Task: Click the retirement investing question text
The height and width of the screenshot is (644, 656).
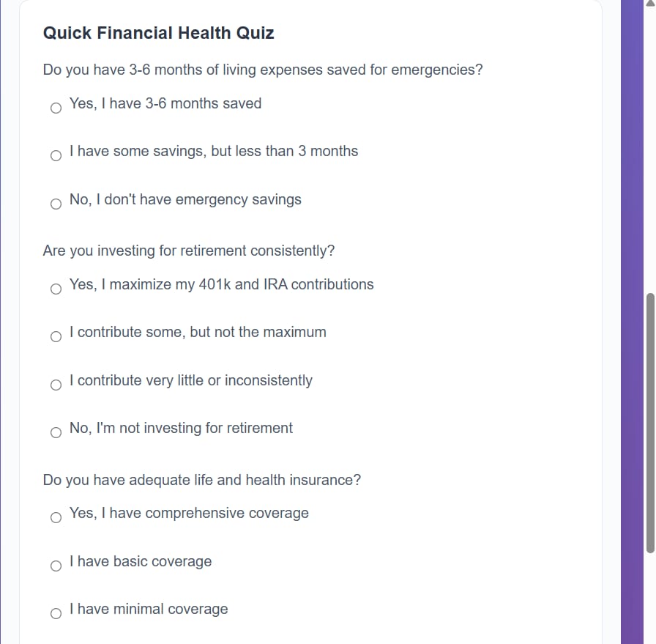Action: (189, 251)
